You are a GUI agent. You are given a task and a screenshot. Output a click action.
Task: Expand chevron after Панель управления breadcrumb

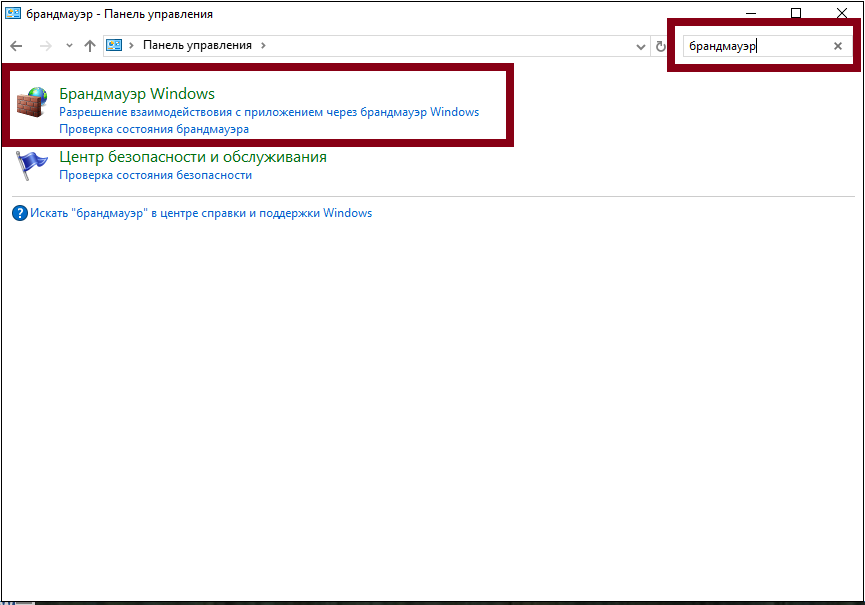263,46
